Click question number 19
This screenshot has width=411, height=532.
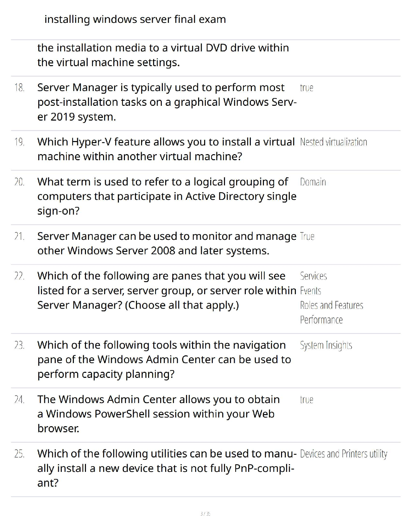click(19, 142)
